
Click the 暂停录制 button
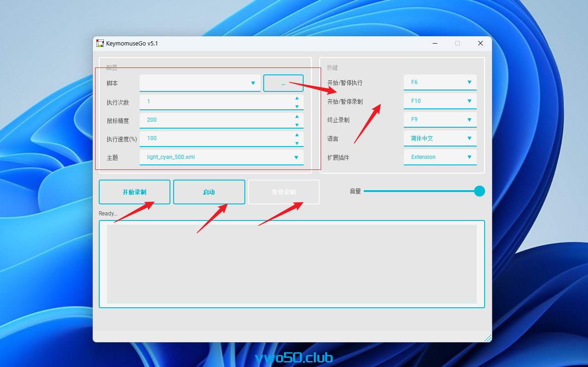[284, 192]
